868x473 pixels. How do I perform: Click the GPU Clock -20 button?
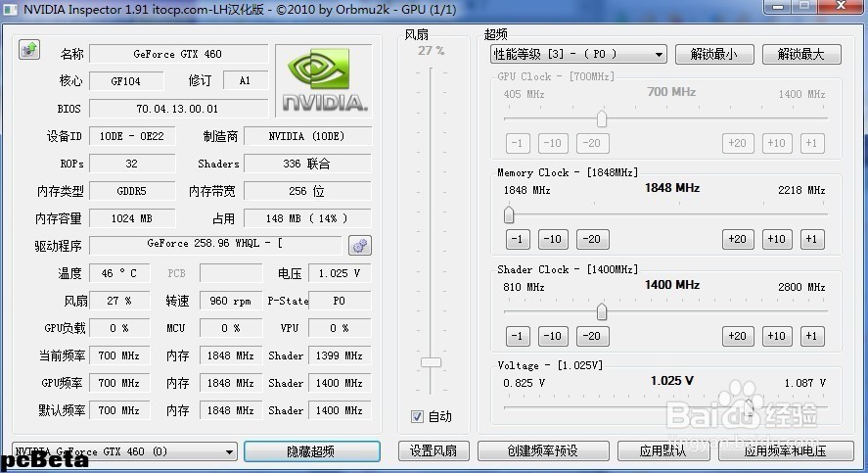click(x=592, y=143)
